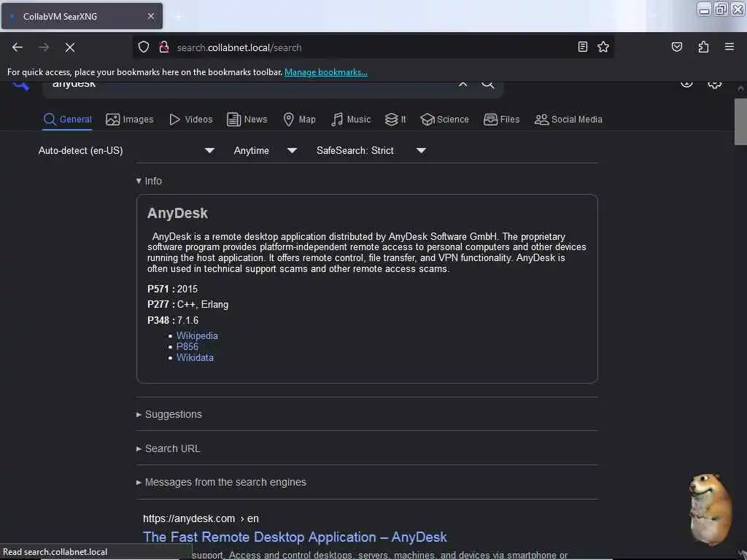Open the Firefox hamburger menu

pyautogui.click(x=729, y=47)
